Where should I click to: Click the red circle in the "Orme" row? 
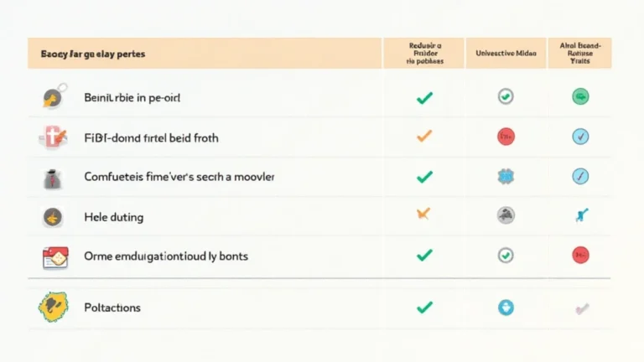pyautogui.click(x=580, y=256)
